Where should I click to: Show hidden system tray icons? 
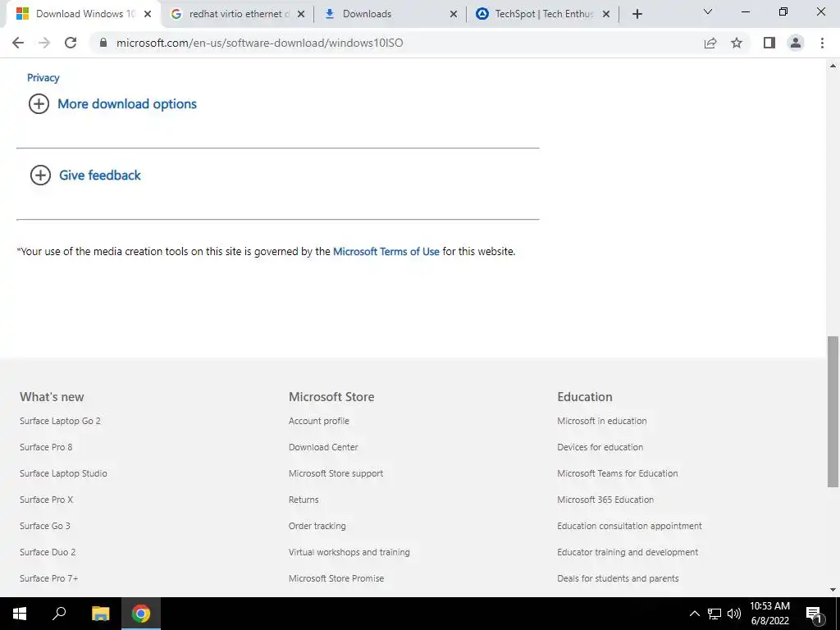[694, 614]
